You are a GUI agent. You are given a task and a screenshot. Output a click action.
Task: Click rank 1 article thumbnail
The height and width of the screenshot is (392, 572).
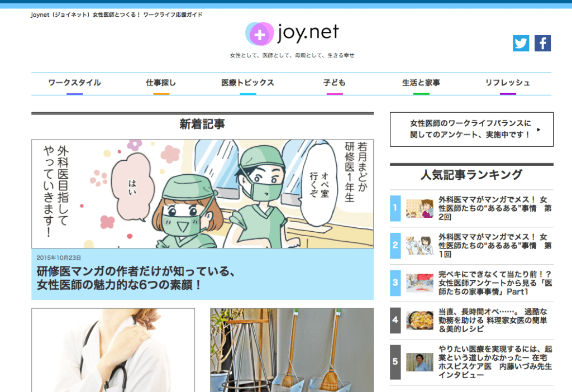click(x=420, y=208)
